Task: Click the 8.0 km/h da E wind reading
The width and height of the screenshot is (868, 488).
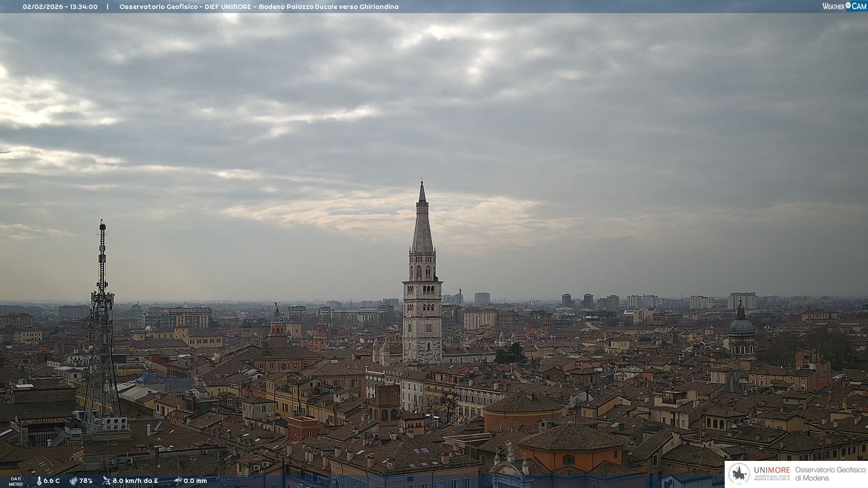Action: point(135,481)
